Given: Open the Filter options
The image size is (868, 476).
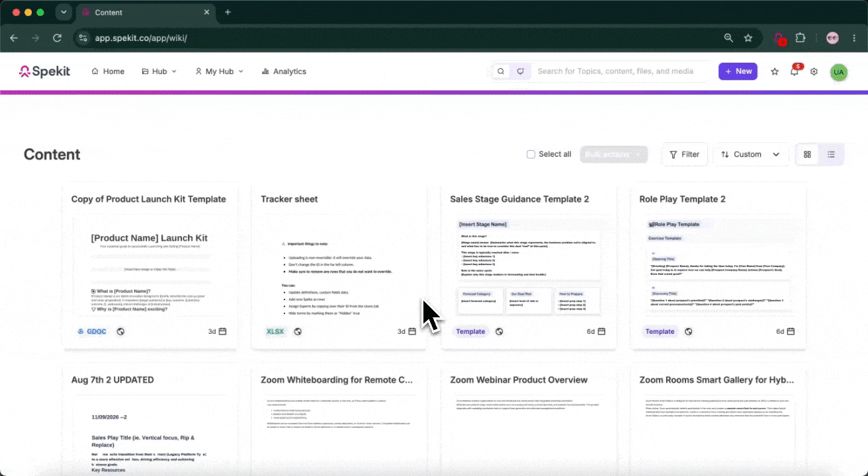Looking at the screenshot, I should coord(684,154).
